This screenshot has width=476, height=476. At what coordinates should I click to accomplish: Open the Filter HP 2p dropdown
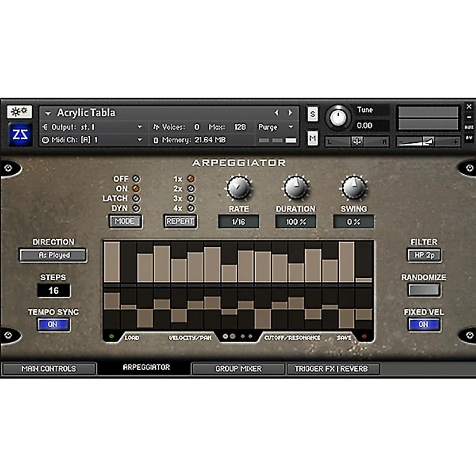coord(424,255)
